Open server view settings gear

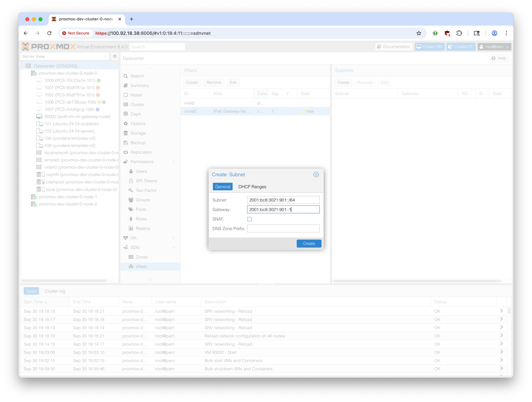tap(115, 56)
